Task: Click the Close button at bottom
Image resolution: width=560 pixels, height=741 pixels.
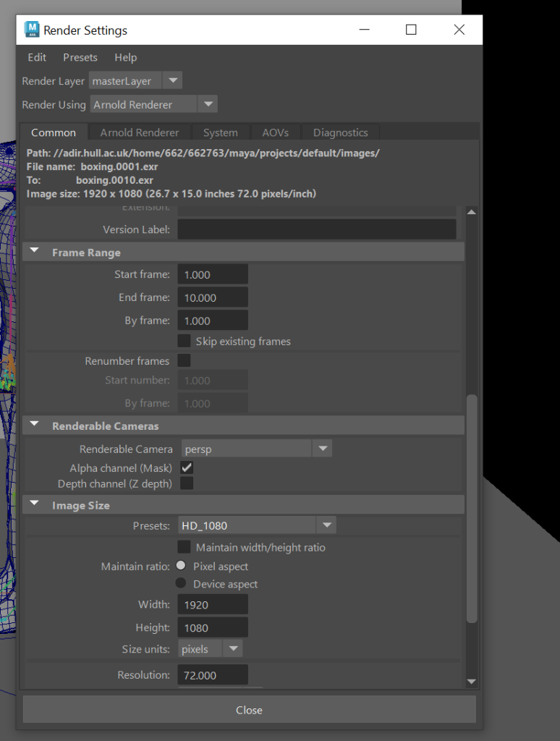Action: tap(249, 710)
